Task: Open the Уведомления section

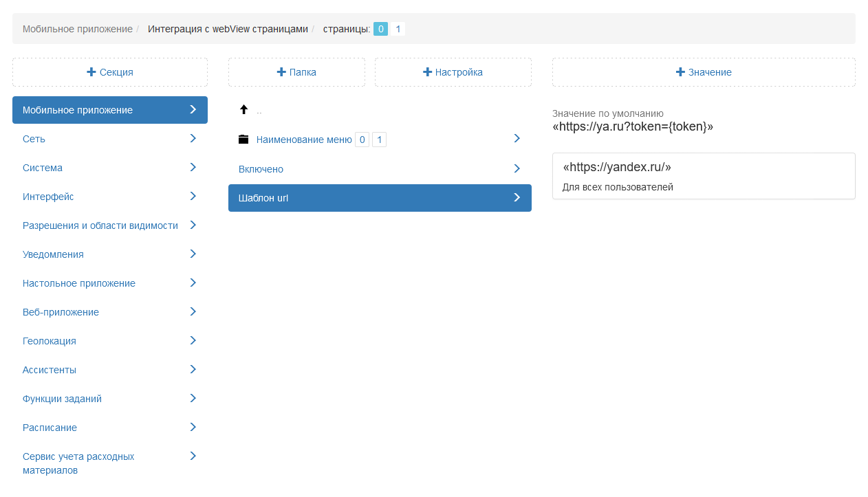Action: point(53,254)
